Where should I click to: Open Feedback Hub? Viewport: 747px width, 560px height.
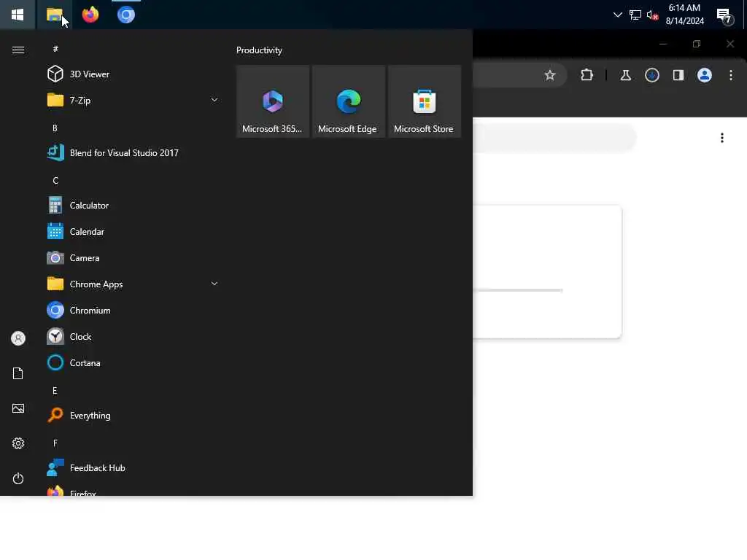[x=133, y=467]
